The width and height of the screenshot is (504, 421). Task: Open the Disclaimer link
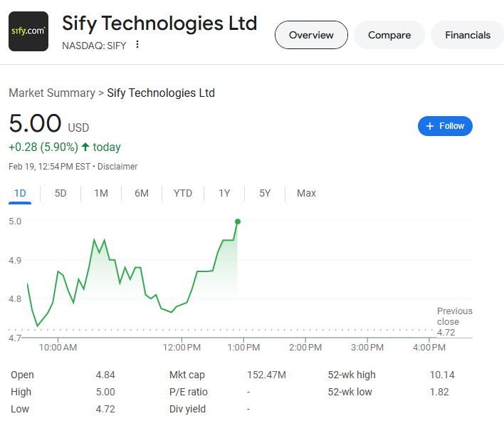tap(117, 167)
